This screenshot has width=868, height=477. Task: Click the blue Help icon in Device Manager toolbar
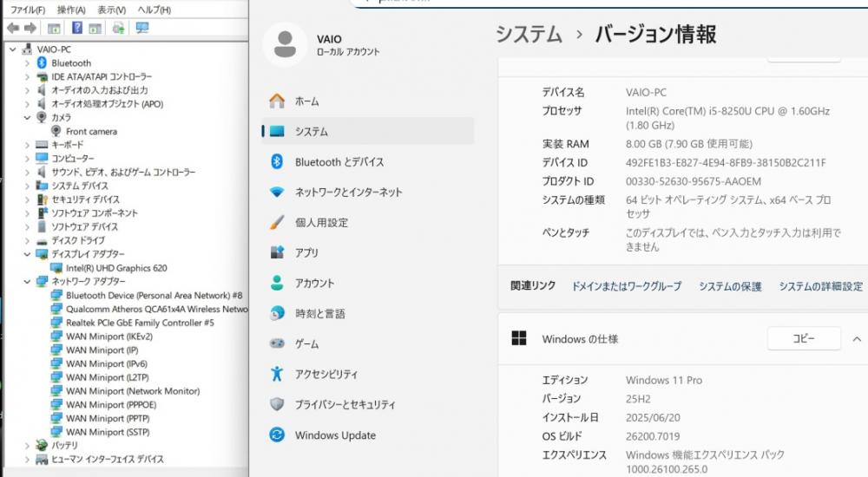click(77, 28)
